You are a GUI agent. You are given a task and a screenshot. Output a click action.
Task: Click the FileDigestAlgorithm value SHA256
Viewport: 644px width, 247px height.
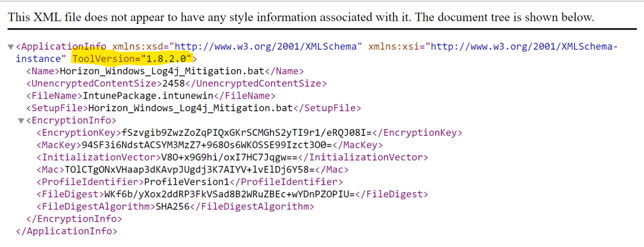tap(172, 206)
